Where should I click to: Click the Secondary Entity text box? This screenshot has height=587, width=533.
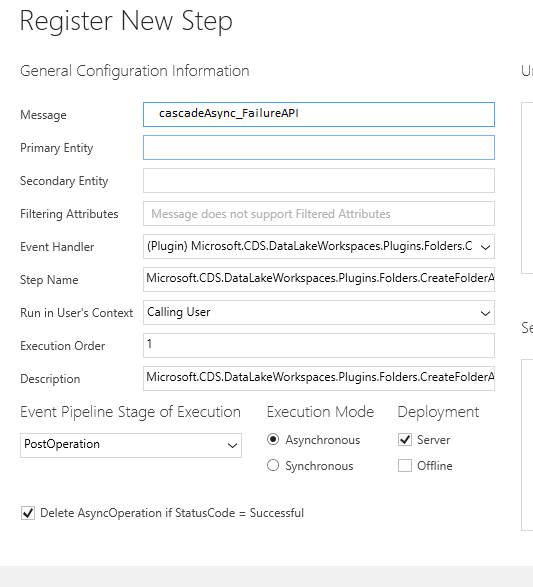319,180
